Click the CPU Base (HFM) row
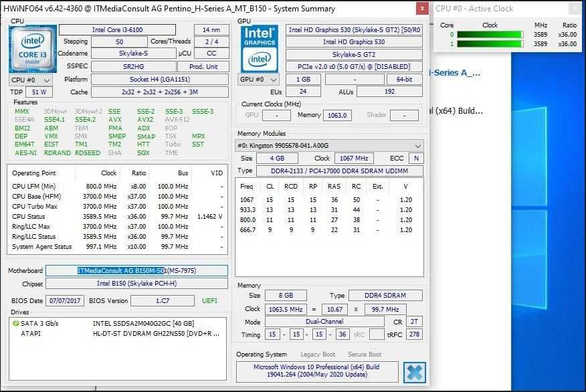Viewport: 586px width, 392px height. click(x=117, y=197)
